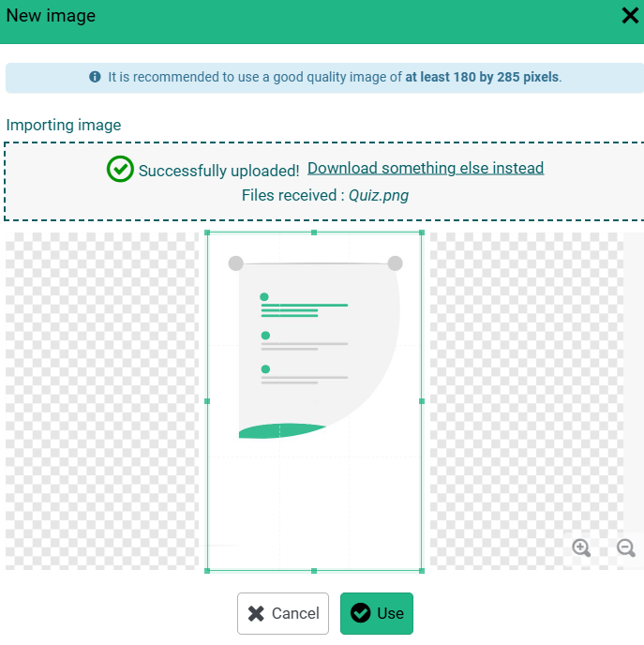Click the info icon in recommendation banner

(x=95, y=77)
